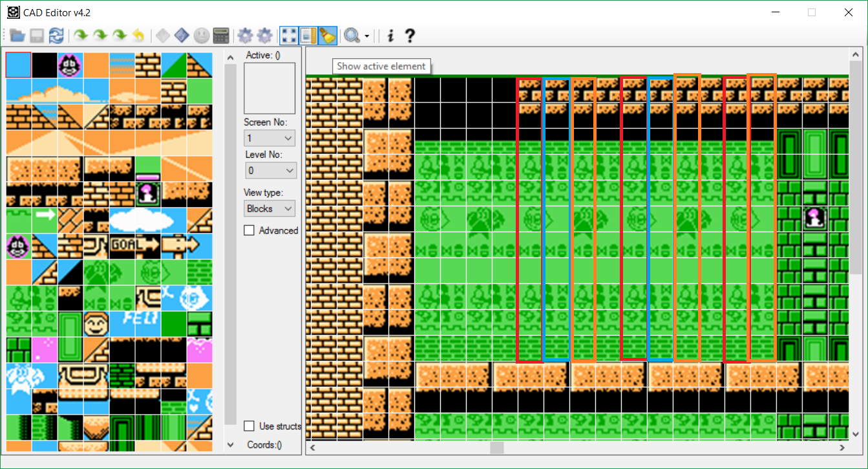Open info with the italic i icon
Screen dimensions: 868x469
pyautogui.click(x=390, y=36)
